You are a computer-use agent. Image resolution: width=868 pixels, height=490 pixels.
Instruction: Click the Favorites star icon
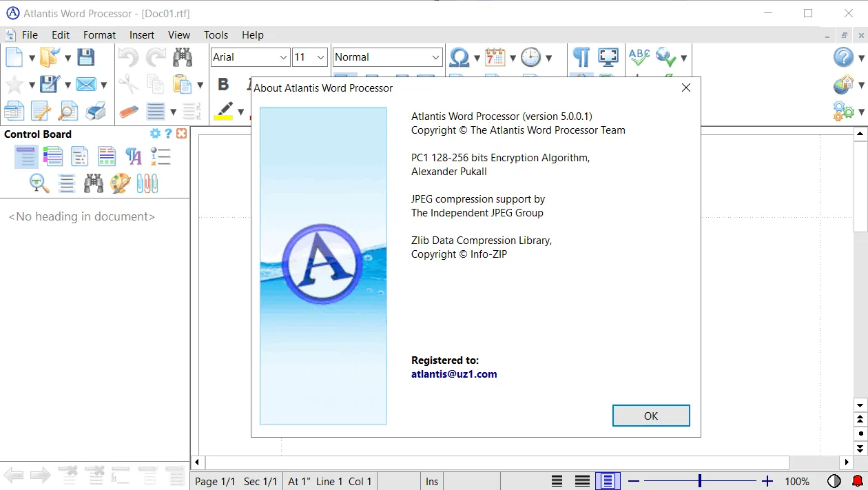14,84
